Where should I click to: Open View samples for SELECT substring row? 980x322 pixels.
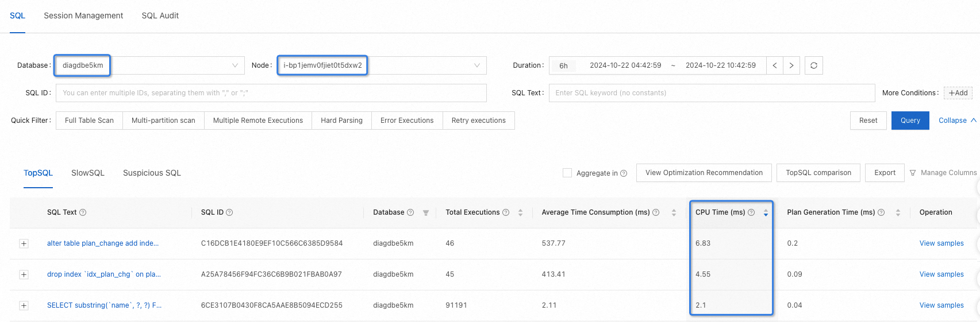coord(941,305)
